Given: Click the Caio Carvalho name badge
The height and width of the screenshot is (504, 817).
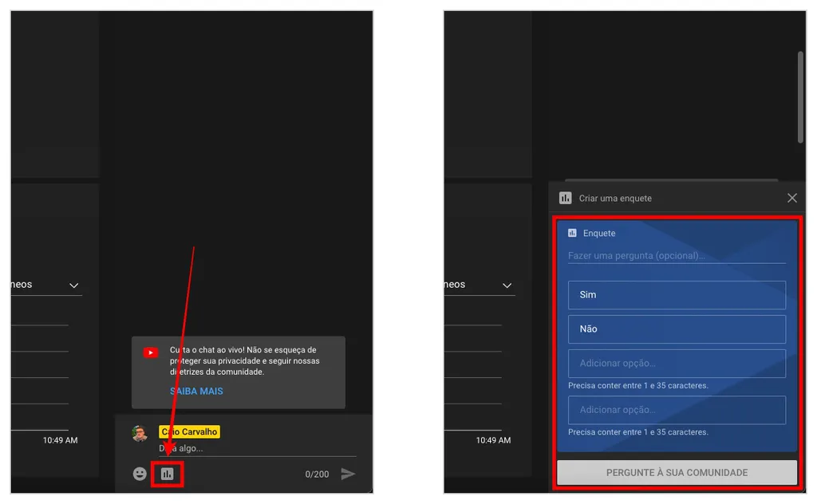Looking at the screenshot, I should click(189, 431).
